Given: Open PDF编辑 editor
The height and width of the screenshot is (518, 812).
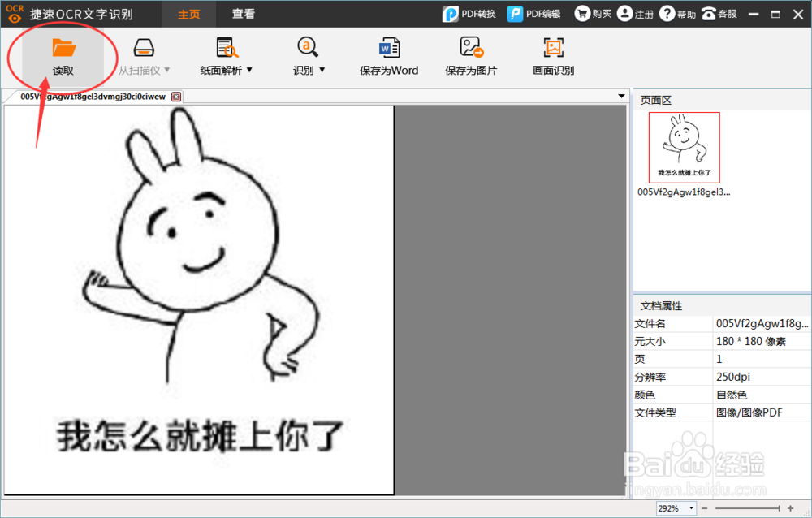Looking at the screenshot, I should 534,14.
